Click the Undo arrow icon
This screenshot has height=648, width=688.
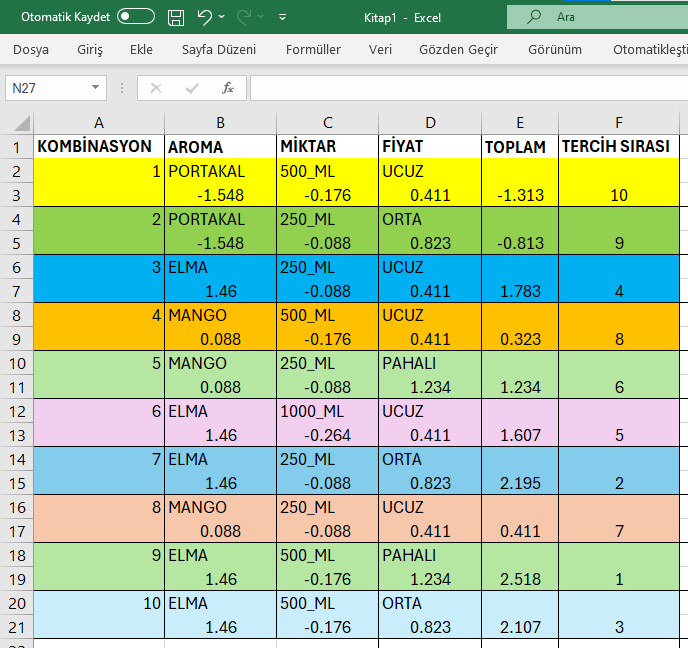[204, 17]
